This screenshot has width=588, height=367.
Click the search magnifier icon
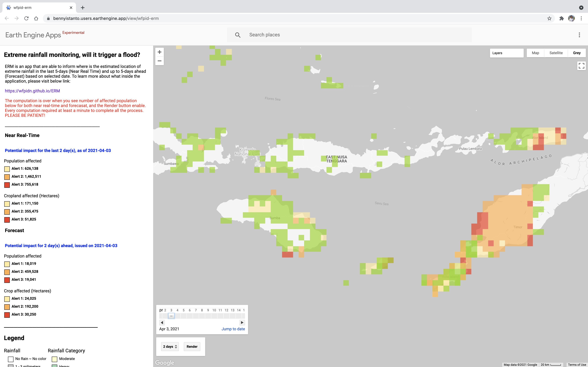coord(238,35)
